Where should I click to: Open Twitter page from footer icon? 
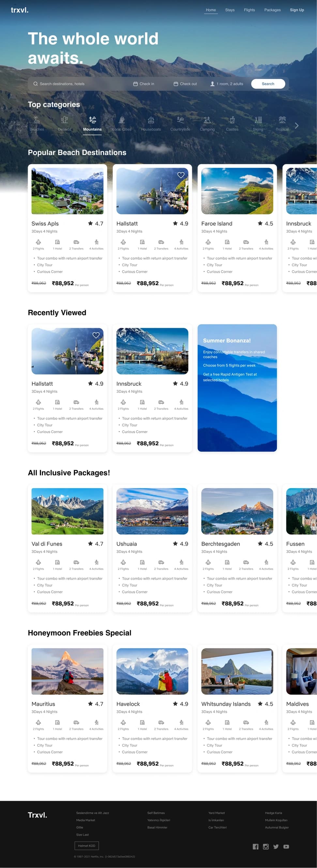pos(276,846)
